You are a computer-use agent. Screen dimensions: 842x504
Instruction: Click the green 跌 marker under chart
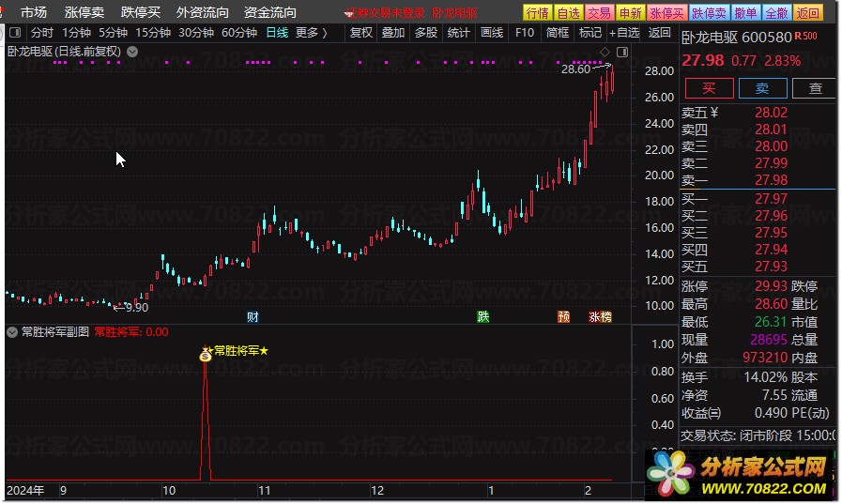click(483, 316)
